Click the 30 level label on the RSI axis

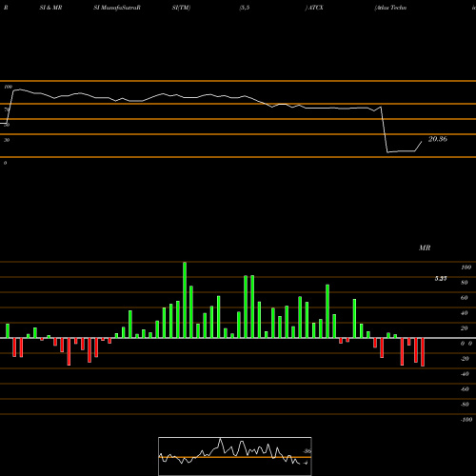[x=7, y=140]
